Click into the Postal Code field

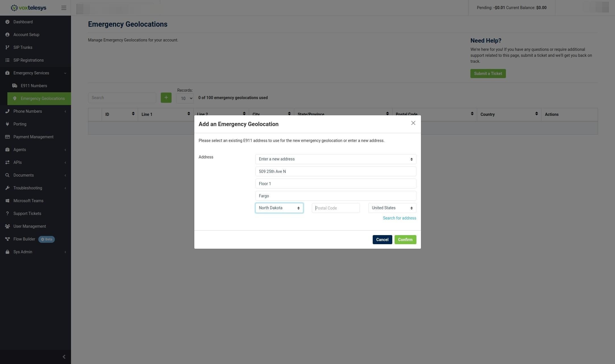coord(336,208)
